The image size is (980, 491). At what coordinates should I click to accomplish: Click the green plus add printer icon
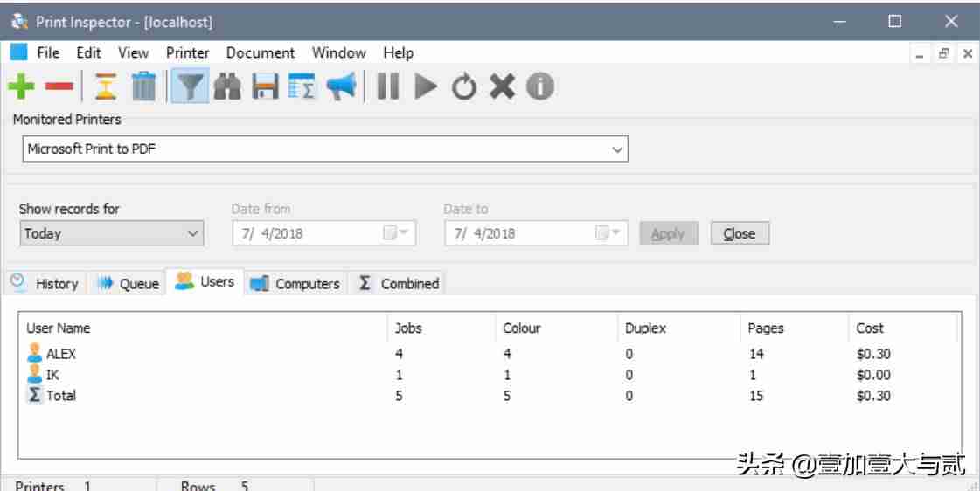pos(21,86)
